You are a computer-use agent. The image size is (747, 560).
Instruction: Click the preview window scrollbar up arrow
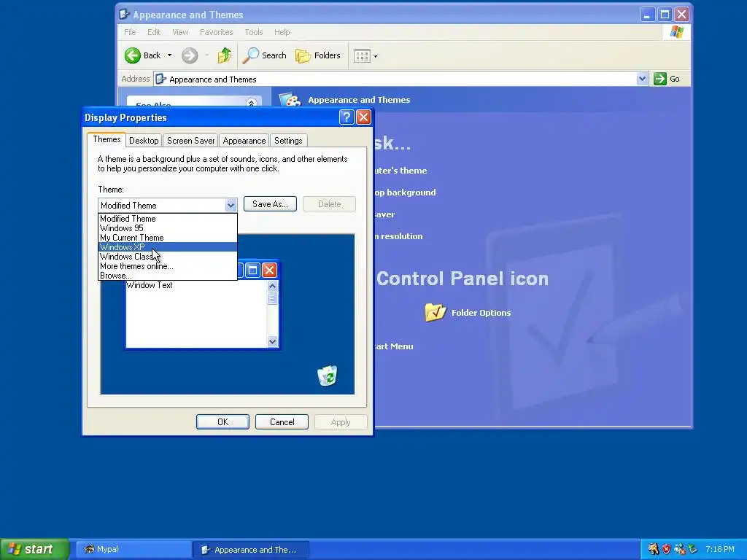point(273,286)
